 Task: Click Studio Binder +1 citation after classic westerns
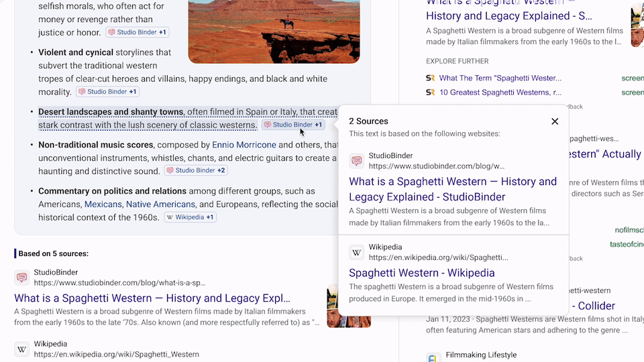click(x=293, y=125)
